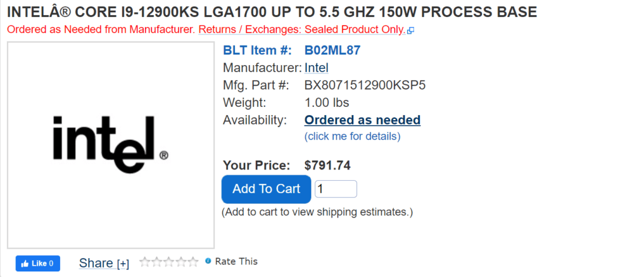Click the external link icon after Sealed Product Only
Screen dimensions: 644x277
(x=410, y=31)
